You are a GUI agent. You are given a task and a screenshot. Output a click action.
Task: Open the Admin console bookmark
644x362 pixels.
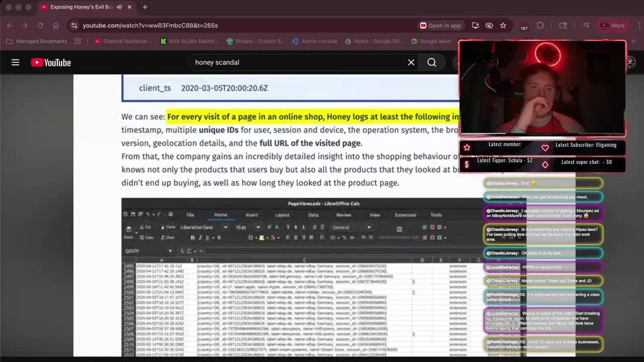[x=315, y=41]
